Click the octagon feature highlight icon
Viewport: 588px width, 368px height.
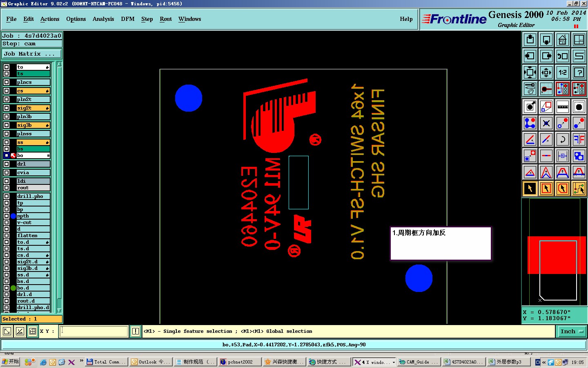(x=579, y=107)
